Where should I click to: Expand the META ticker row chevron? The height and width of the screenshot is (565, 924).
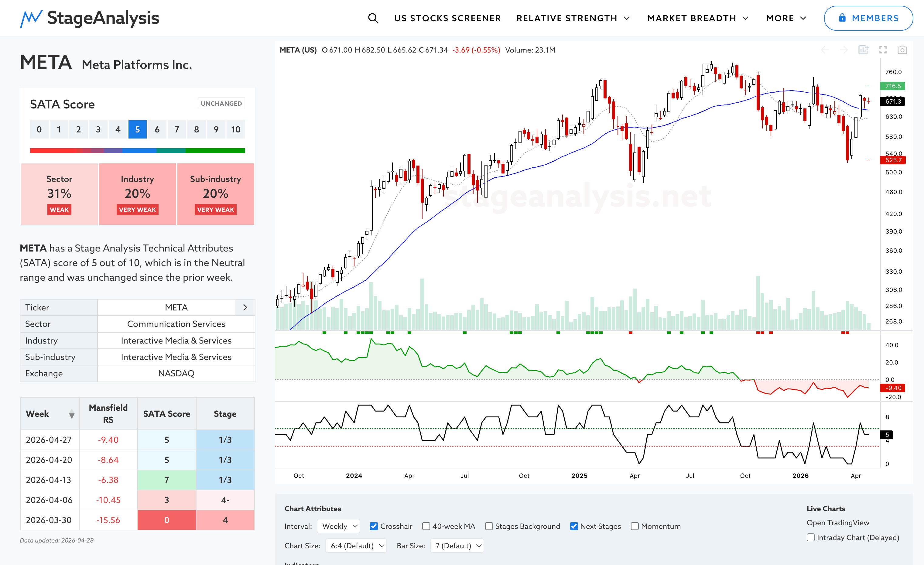245,307
